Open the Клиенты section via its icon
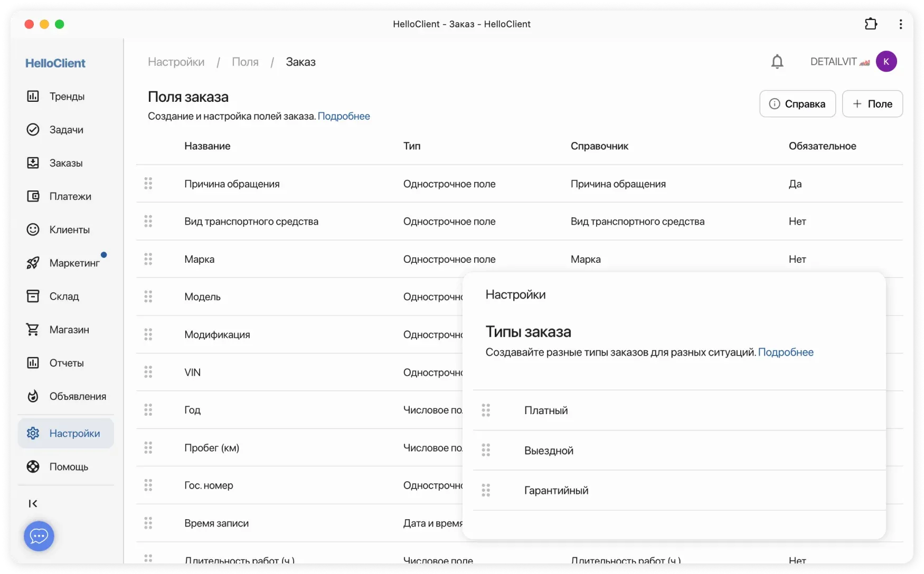The height and width of the screenshot is (574, 924). coord(33,229)
